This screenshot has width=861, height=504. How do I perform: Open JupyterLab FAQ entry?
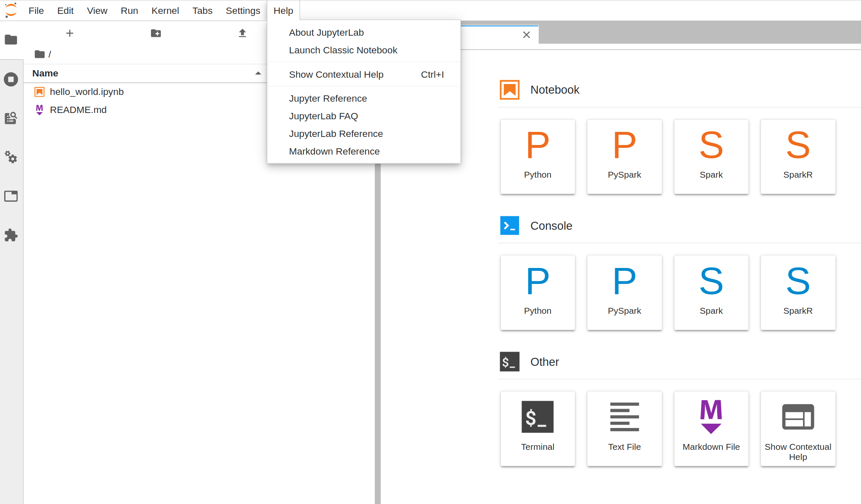point(364,116)
